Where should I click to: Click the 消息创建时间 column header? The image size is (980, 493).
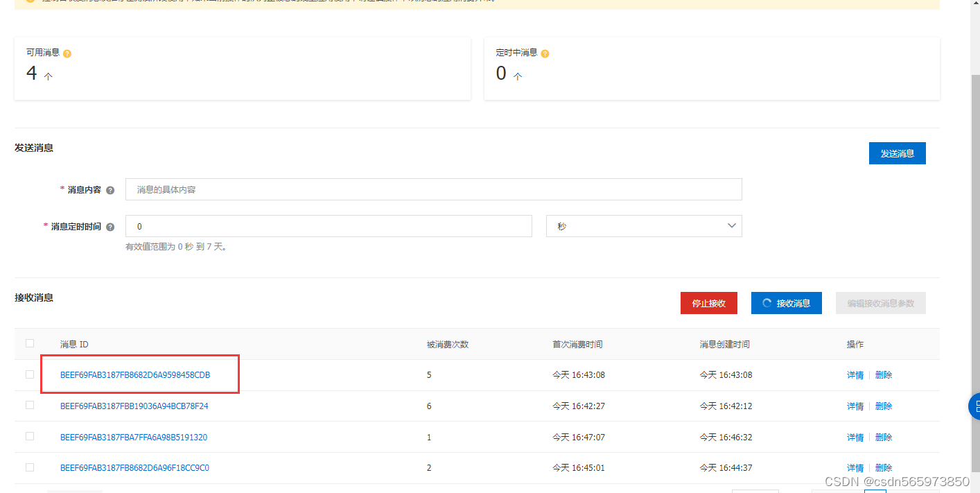click(724, 345)
